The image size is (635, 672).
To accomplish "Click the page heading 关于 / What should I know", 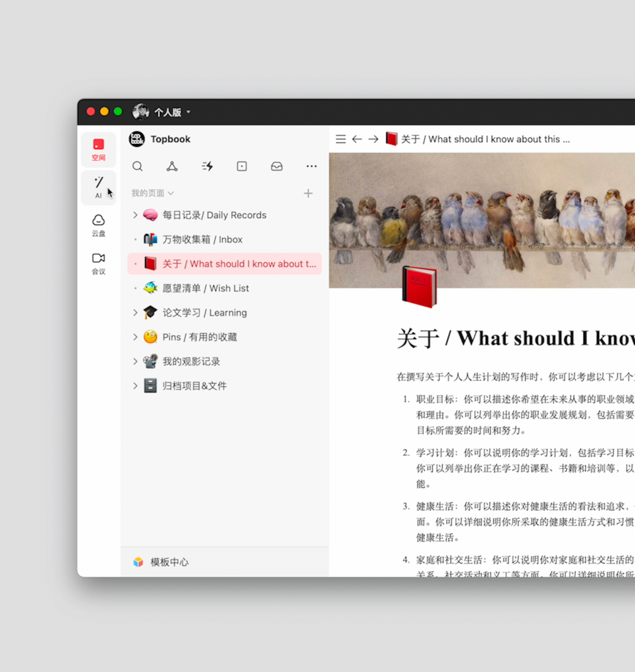I will coord(516,338).
